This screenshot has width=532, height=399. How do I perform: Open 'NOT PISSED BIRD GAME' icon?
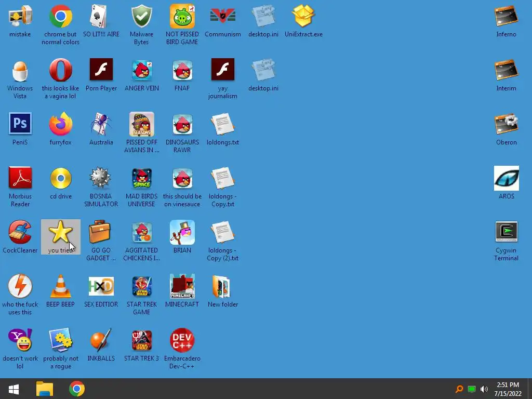coord(182,16)
